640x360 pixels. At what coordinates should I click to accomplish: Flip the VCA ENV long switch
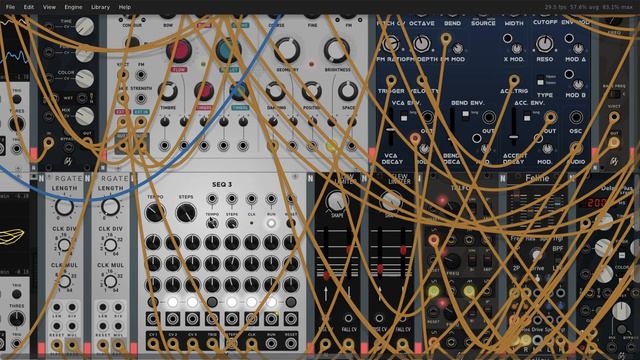[403, 116]
